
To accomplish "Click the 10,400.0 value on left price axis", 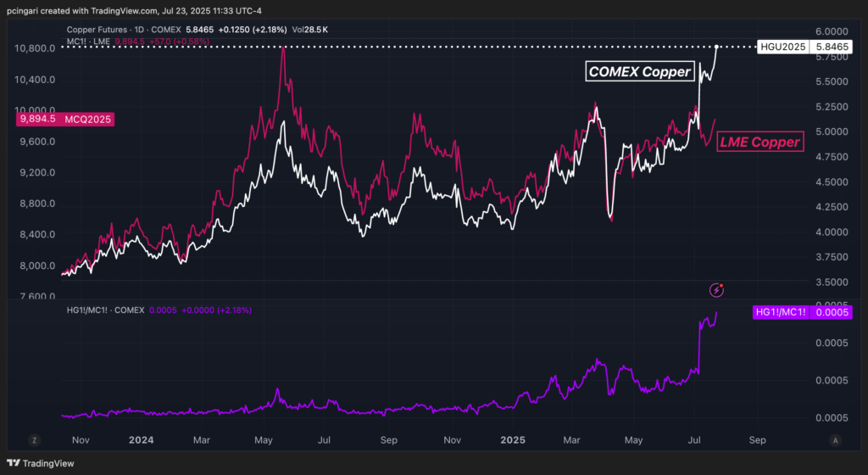I will [35, 80].
